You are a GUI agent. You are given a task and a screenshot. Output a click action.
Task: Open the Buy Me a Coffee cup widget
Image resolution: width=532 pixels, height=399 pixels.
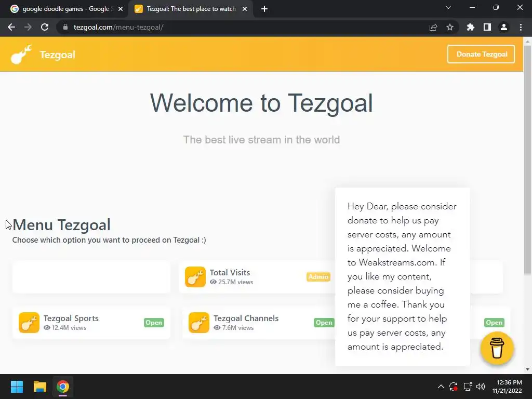497,348
